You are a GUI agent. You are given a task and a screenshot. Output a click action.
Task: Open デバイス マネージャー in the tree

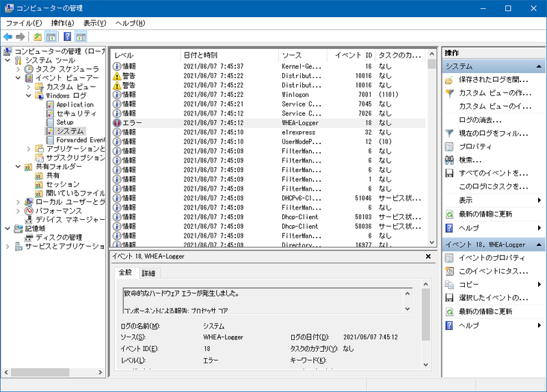pos(70,220)
